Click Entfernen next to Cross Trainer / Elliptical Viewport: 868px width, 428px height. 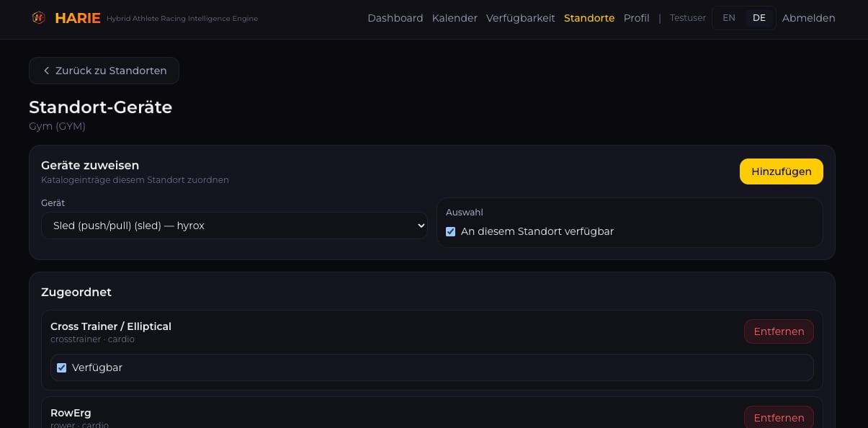[779, 331]
